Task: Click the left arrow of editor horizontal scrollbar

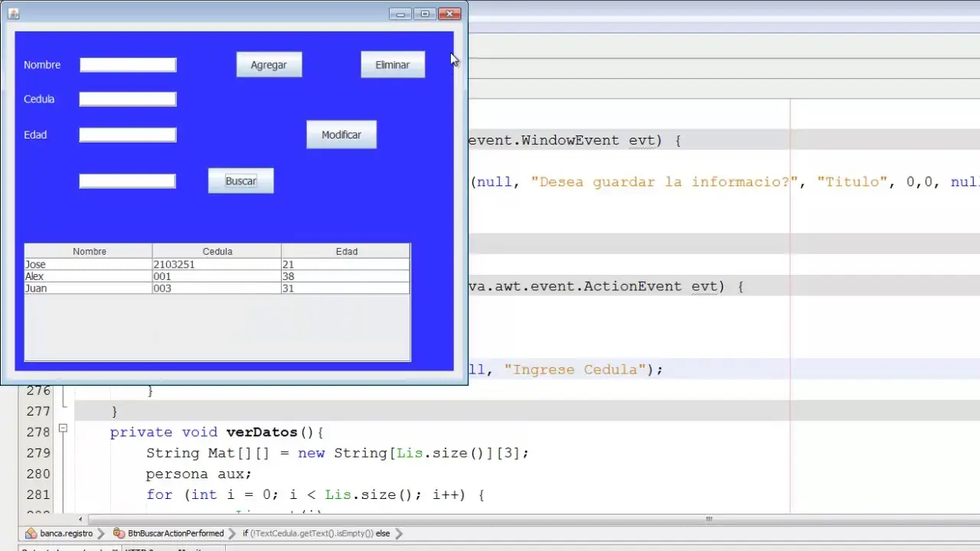Action: [x=81, y=520]
